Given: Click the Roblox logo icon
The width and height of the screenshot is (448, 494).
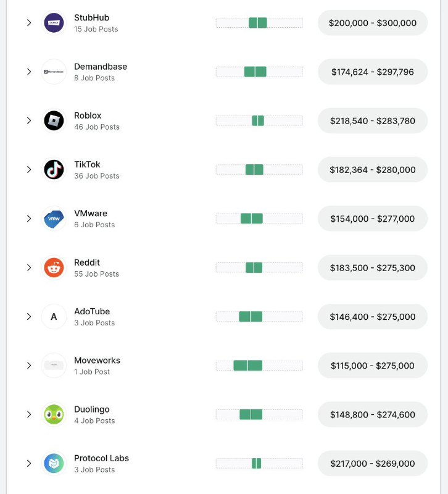Looking at the screenshot, I should click(x=54, y=120).
